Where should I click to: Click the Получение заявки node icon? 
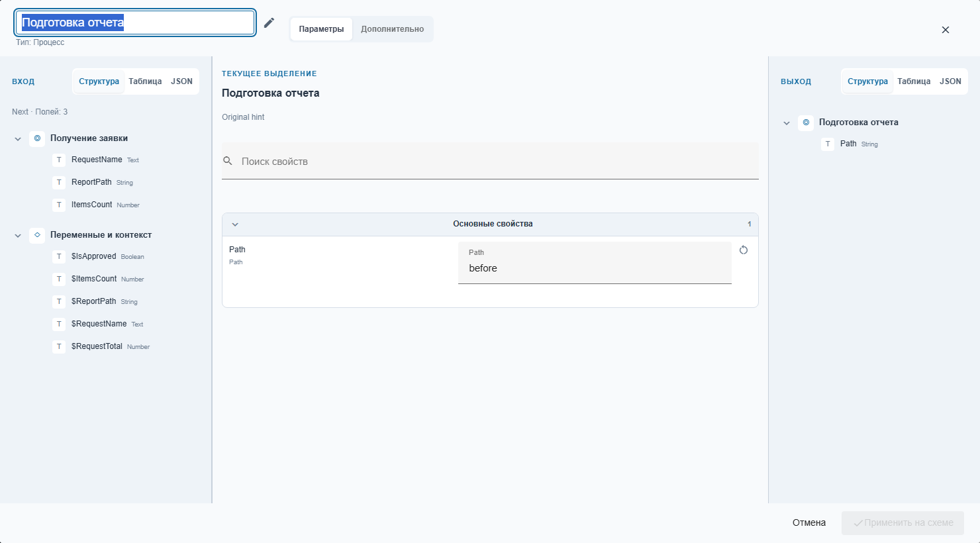coord(37,138)
